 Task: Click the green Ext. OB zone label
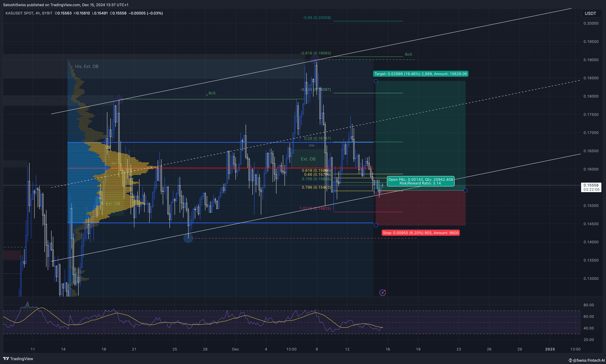pos(308,159)
